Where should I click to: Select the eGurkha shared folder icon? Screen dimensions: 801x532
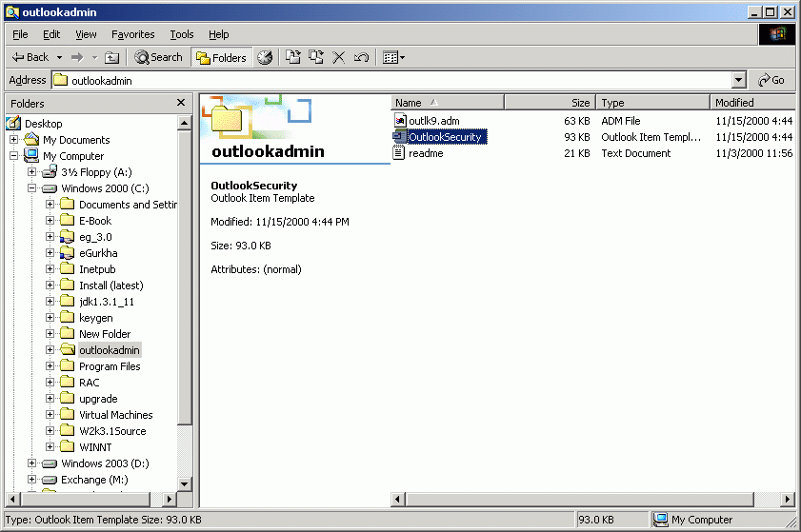(x=67, y=253)
